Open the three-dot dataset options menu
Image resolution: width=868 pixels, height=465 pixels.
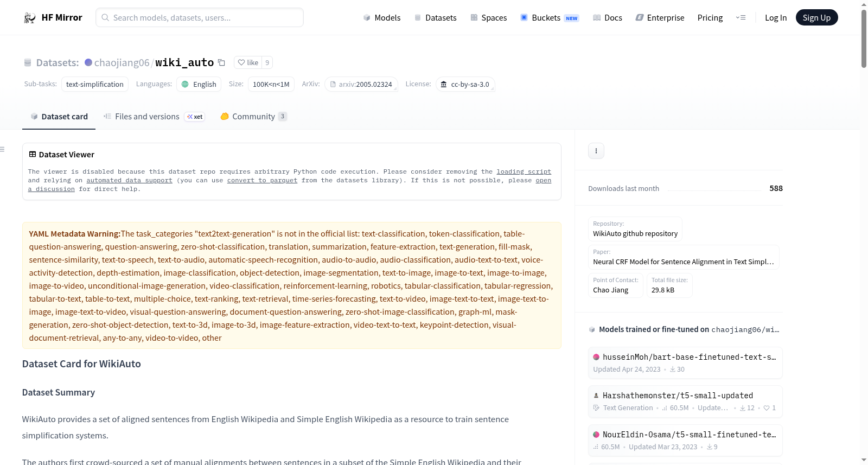(596, 151)
